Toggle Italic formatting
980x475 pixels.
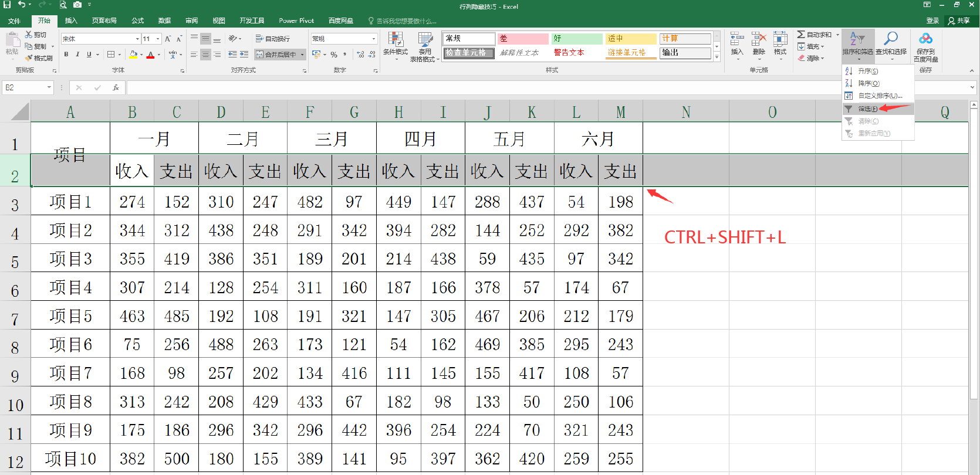(x=77, y=55)
